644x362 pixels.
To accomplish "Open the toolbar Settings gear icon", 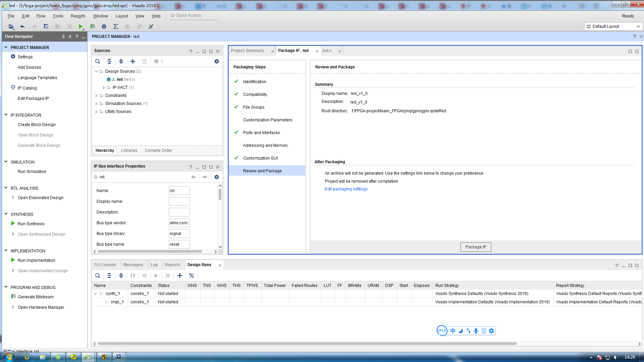I will [x=104, y=26].
